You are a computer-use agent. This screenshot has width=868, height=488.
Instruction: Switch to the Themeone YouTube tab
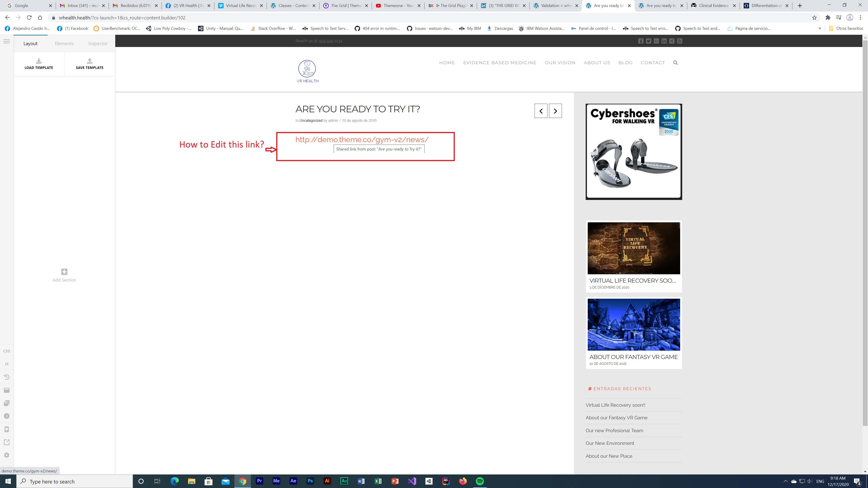pyautogui.click(x=398, y=6)
